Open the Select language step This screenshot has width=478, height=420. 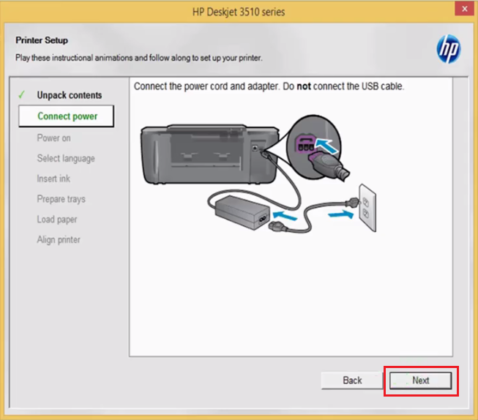[x=66, y=158]
